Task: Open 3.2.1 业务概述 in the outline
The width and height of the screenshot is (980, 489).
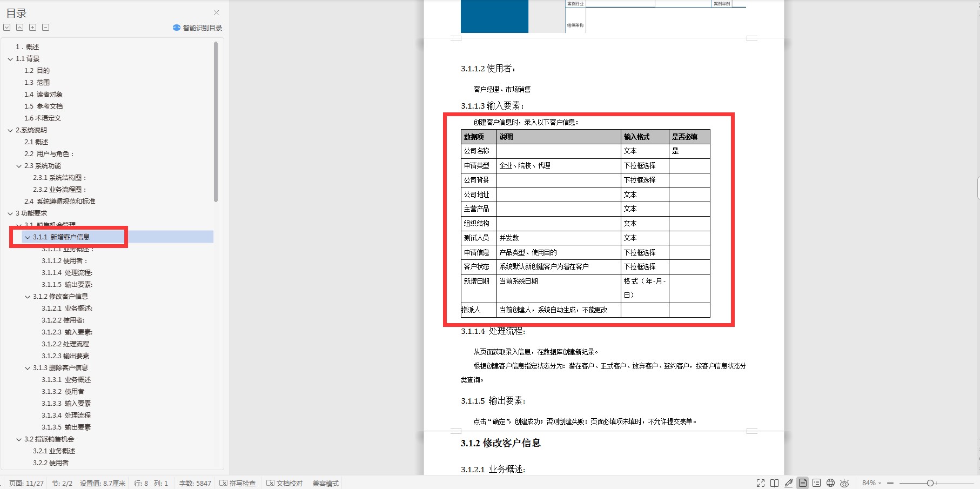Action: click(54, 451)
